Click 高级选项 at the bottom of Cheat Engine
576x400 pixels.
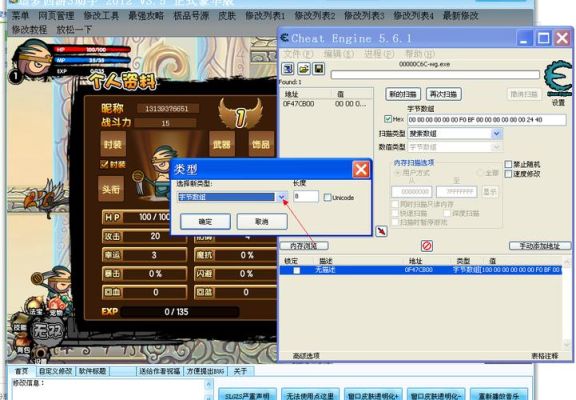306,356
